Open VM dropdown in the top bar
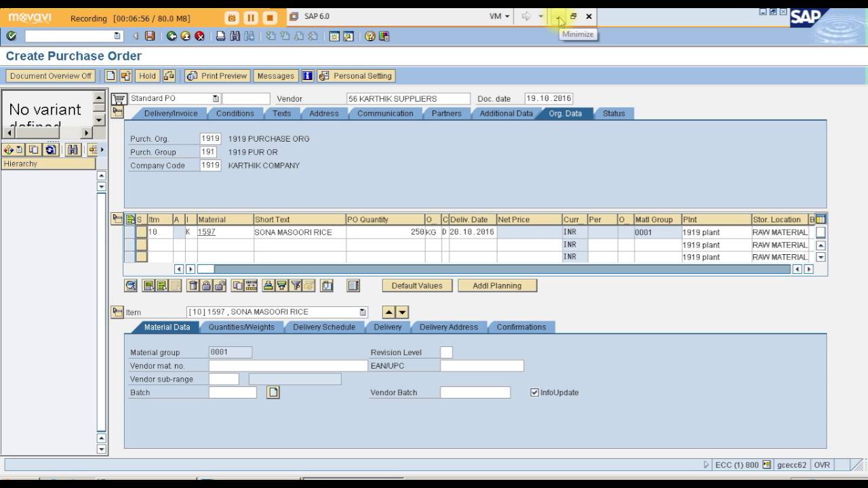 (x=500, y=16)
